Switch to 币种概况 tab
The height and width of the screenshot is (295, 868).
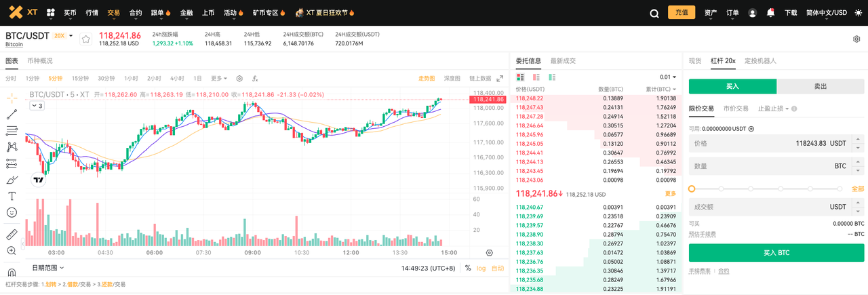pos(40,60)
